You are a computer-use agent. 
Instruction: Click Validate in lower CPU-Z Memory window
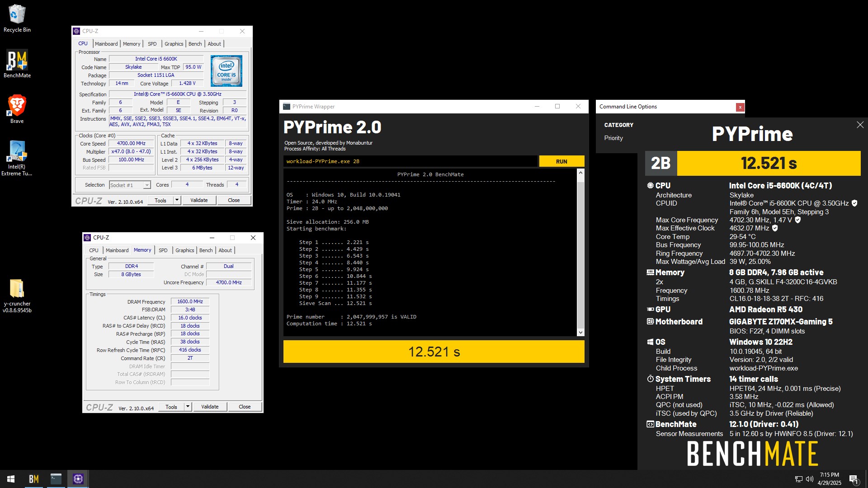tap(210, 407)
